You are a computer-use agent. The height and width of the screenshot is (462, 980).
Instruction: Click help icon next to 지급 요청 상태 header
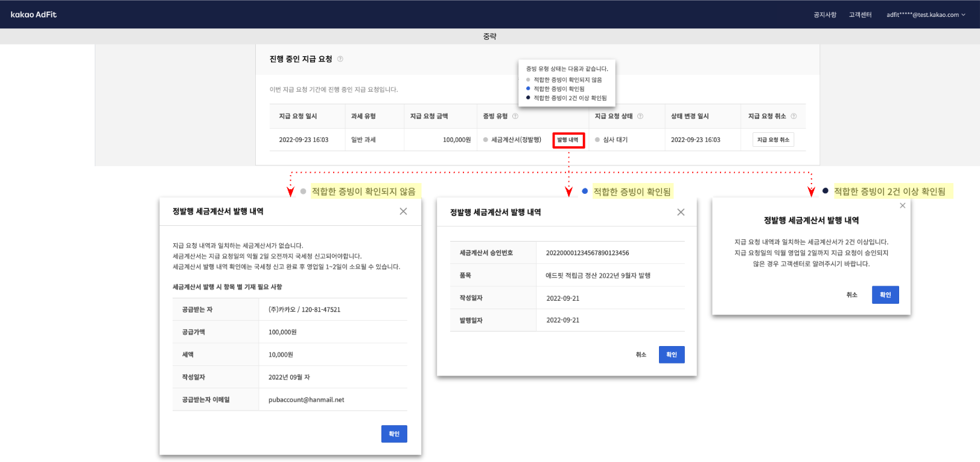click(x=640, y=116)
